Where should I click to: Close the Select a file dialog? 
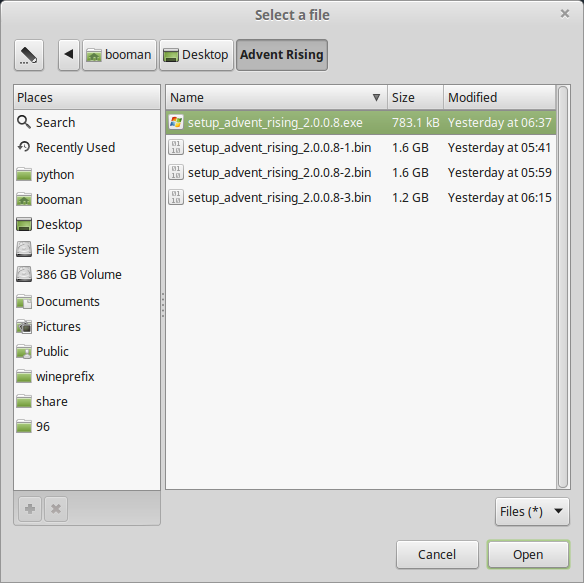565,14
